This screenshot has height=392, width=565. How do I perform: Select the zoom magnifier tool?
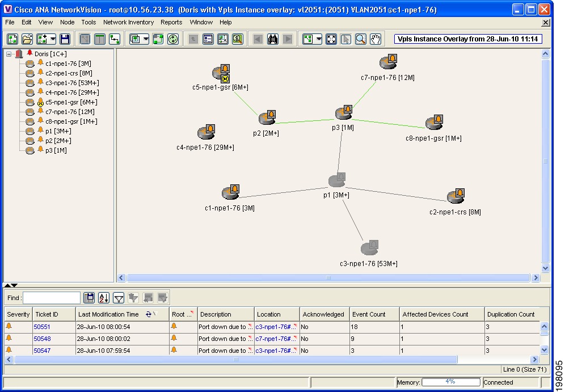point(361,39)
